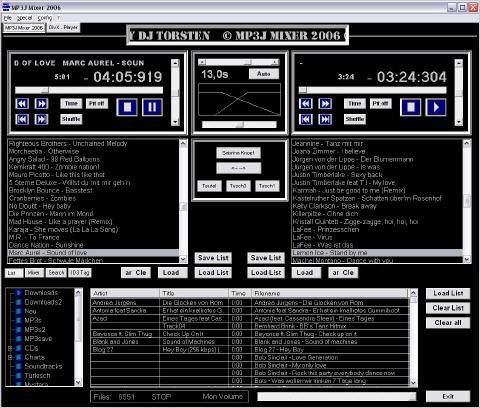Toggle Time display in the deck showing 04:05:919

point(71,103)
